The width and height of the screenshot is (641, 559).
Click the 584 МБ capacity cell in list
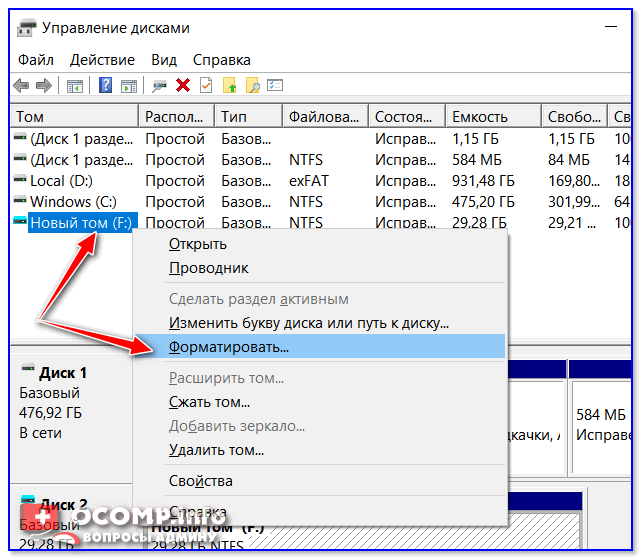point(476,160)
